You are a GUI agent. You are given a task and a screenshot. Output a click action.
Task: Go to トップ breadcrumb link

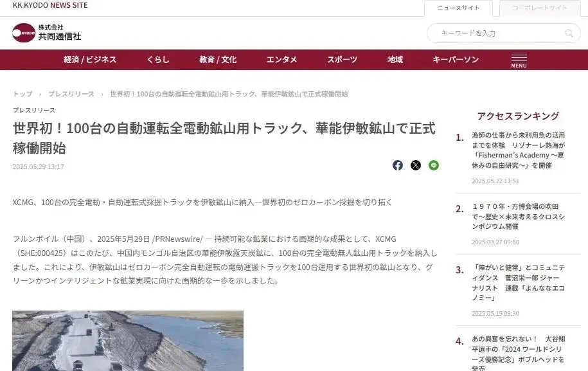coord(22,94)
